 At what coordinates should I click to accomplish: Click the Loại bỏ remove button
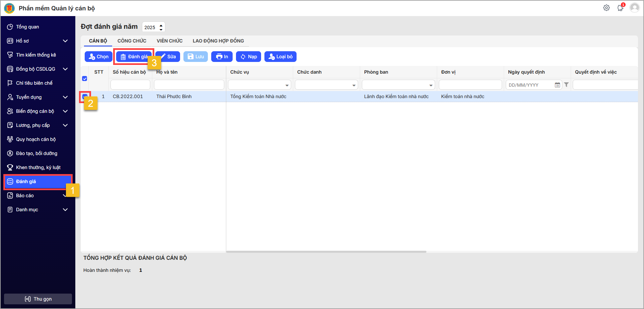click(280, 57)
